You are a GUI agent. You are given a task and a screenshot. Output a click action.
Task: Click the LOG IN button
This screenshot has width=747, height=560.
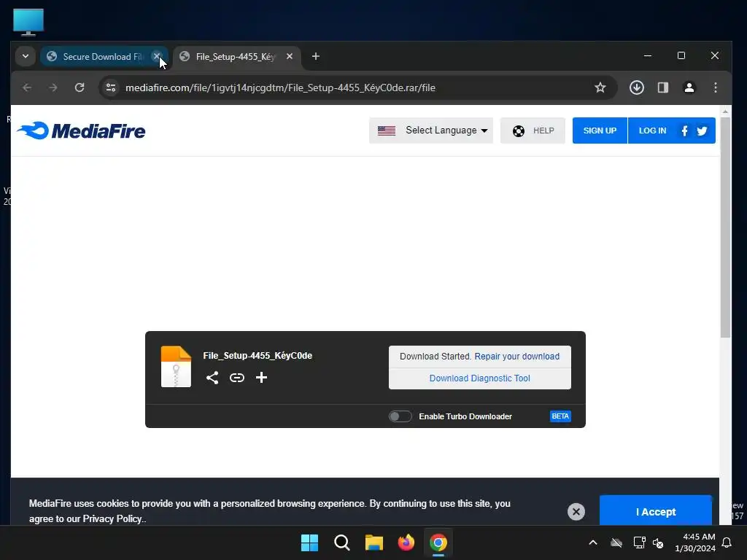[x=652, y=131]
